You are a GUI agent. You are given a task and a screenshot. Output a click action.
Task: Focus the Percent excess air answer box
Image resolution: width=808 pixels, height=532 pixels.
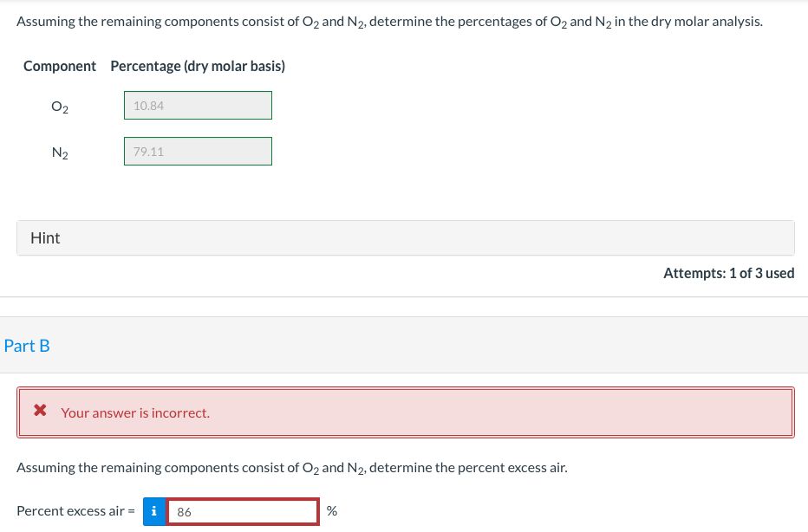(243, 511)
